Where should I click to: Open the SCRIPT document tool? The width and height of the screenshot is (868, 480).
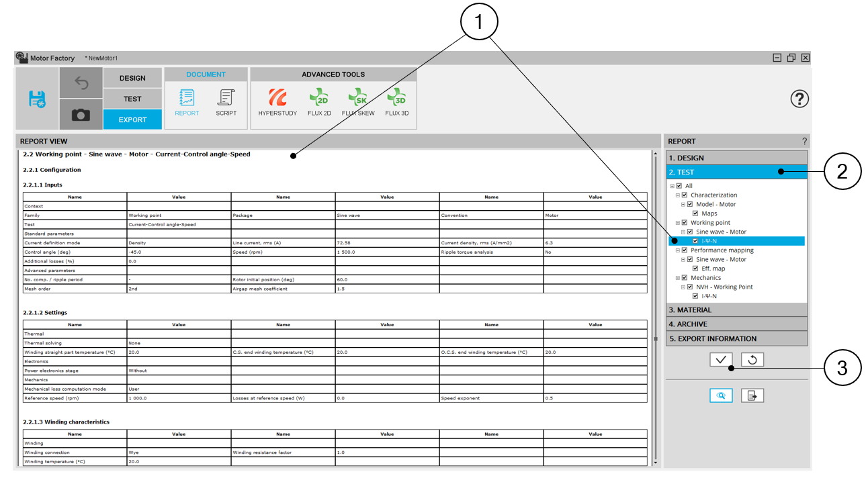point(226,103)
